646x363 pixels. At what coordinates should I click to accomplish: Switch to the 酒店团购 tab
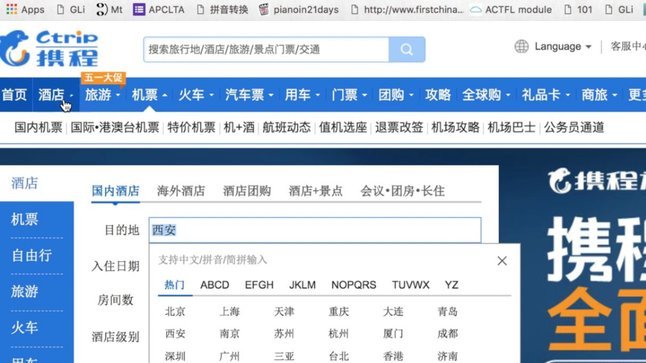(247, 191)
